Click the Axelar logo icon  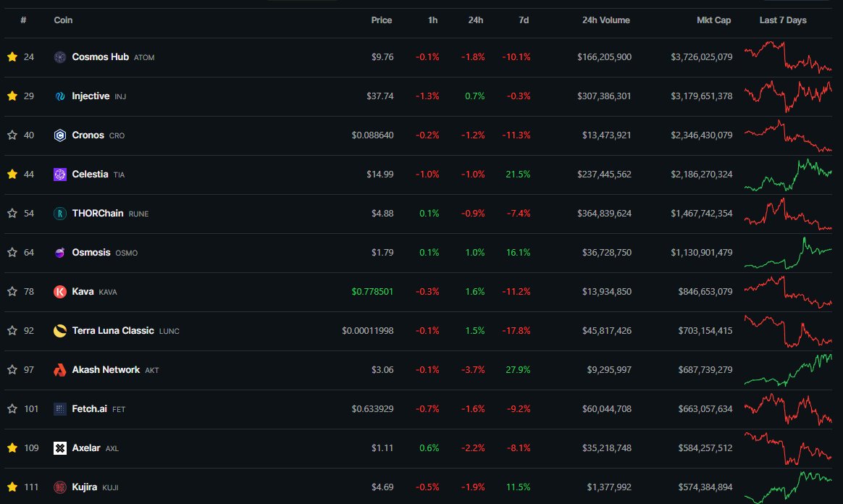pyautogui.click(x=59, y=448)
